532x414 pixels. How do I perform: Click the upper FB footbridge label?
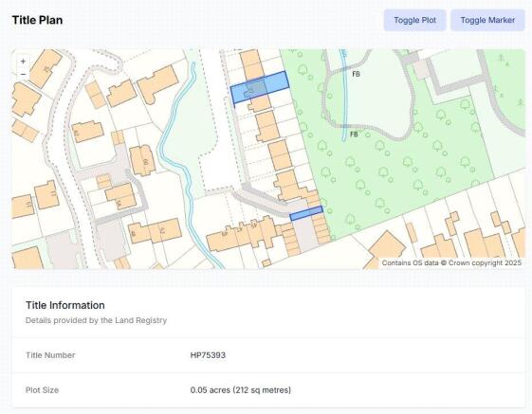tap(356, 74)
